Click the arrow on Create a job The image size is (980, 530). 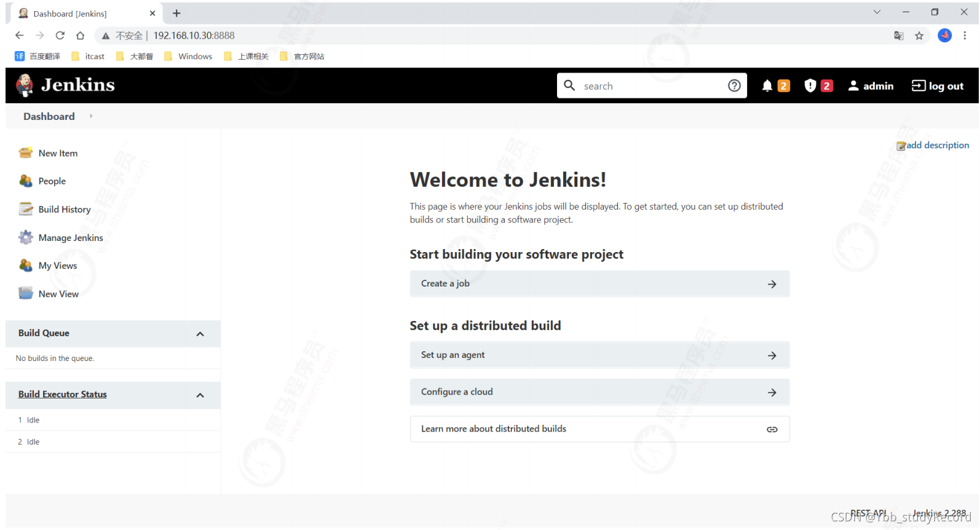click(772, 284)
